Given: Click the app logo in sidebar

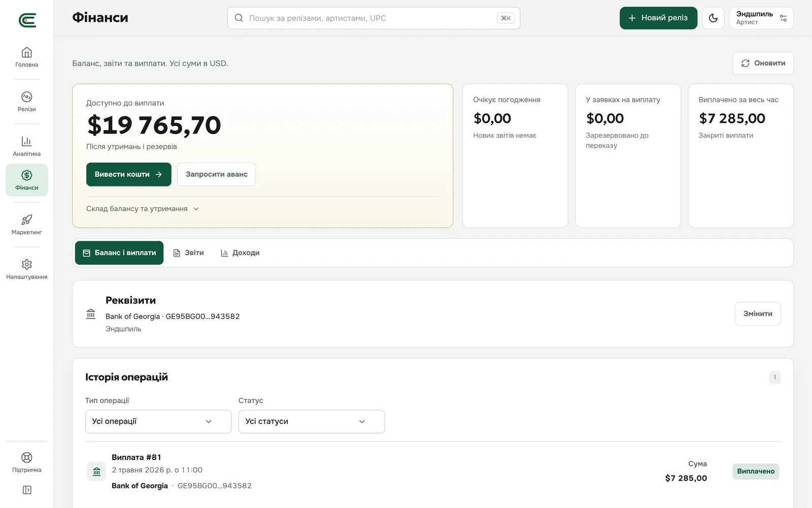Looking at the screenshot, I should [x=27, y=20].
